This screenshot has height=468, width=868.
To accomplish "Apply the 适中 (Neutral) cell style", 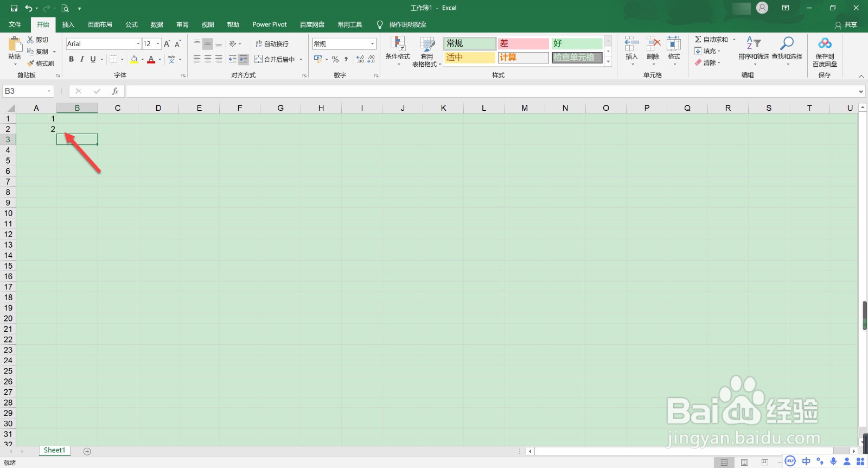I will (470, 58).
